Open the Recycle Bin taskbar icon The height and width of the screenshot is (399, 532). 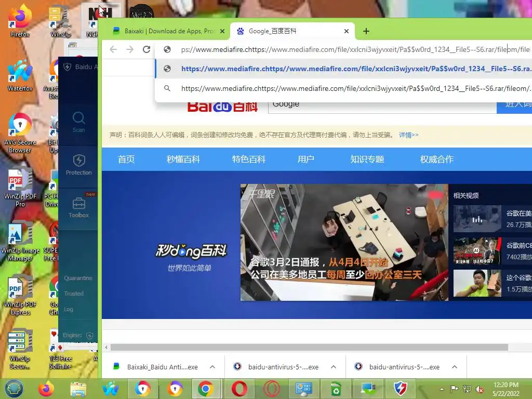[x=336, y=389]
